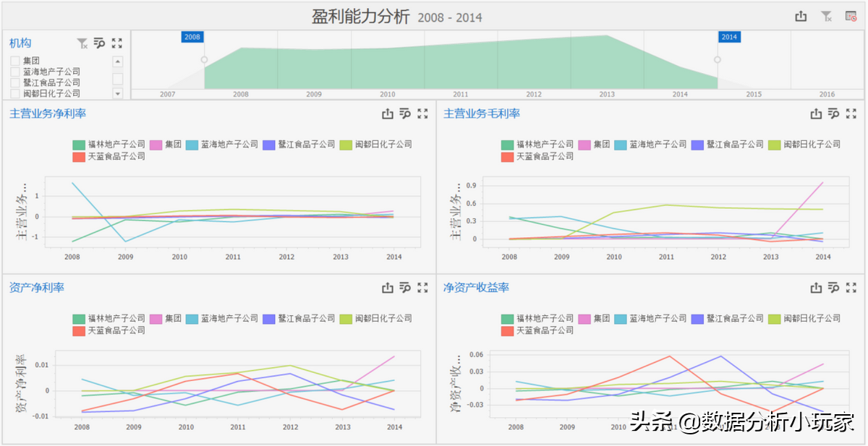Export the 净资产收益率 chart
This screenshot has width=868, height=446.
tap(816, 288)
